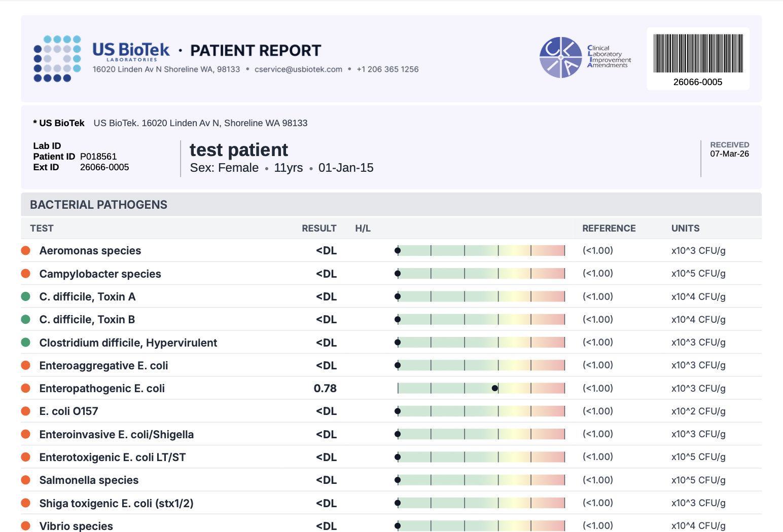This screenshot has width=783, height=532.
Task: Select the Shiga toxigenic E. coli (stx1/2) row name
Action: [x=116, y=503]
